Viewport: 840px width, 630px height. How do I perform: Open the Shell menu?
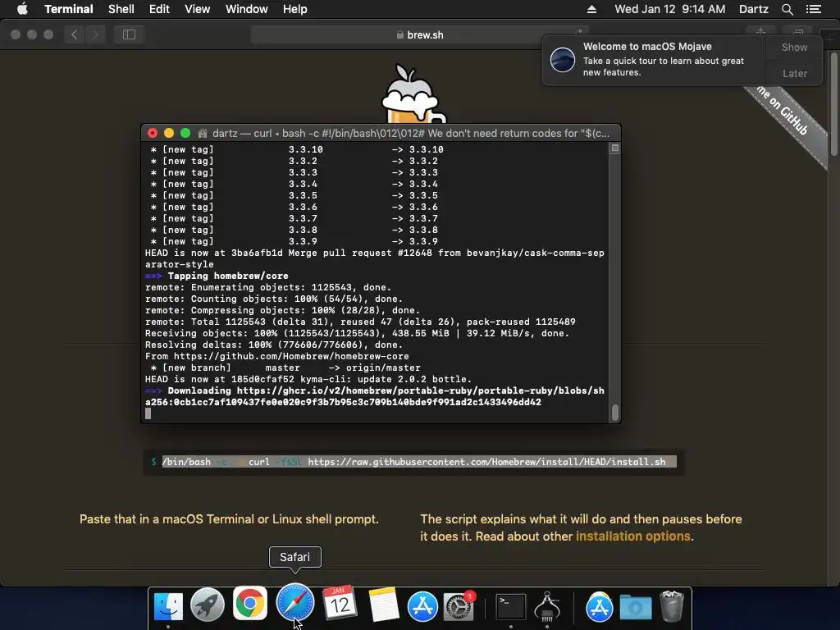pos(121,9)
